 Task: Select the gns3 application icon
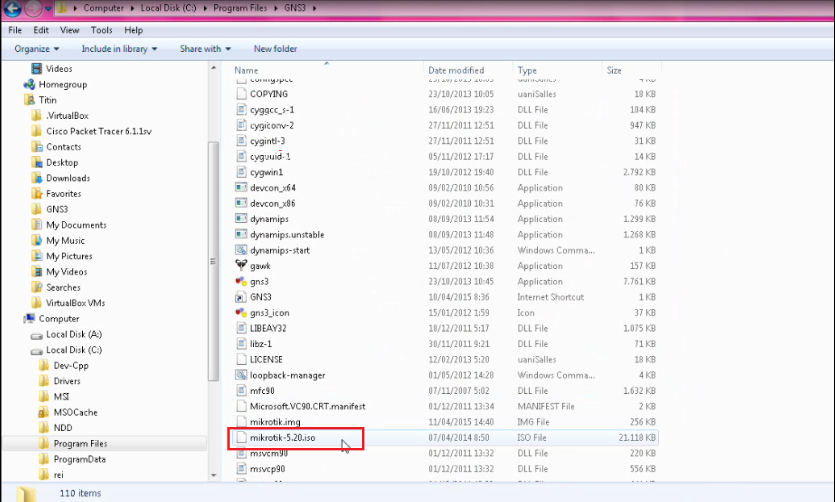pyautogui.click(x=241, y=281)
